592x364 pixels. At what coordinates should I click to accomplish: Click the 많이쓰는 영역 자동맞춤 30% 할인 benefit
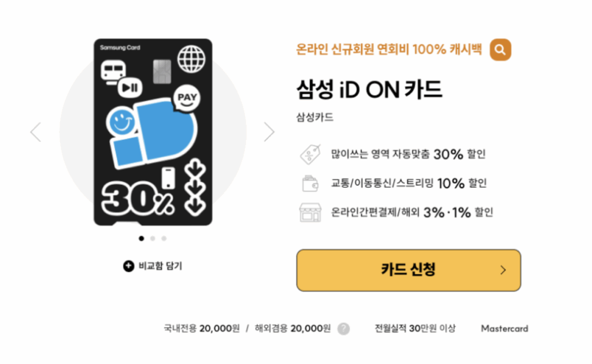point(408,154)
